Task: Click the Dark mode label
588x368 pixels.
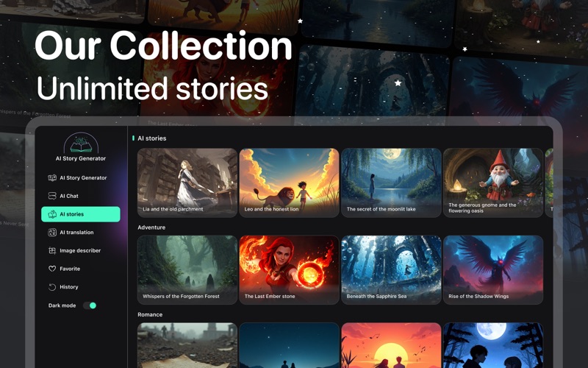Action: [x=62, y=305]
